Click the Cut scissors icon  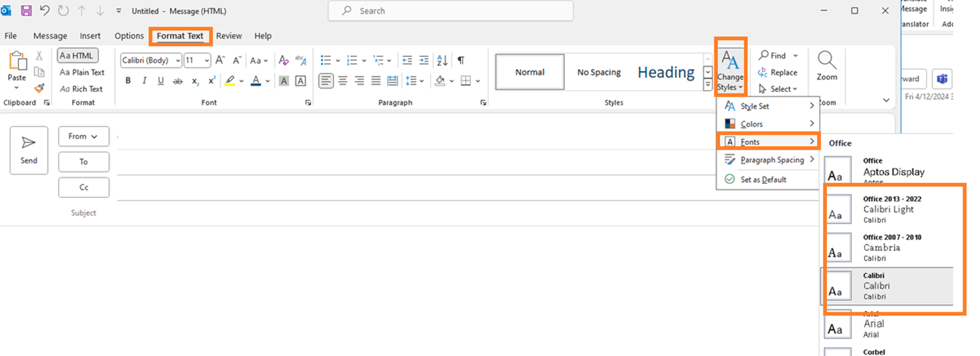click(39, 55)
